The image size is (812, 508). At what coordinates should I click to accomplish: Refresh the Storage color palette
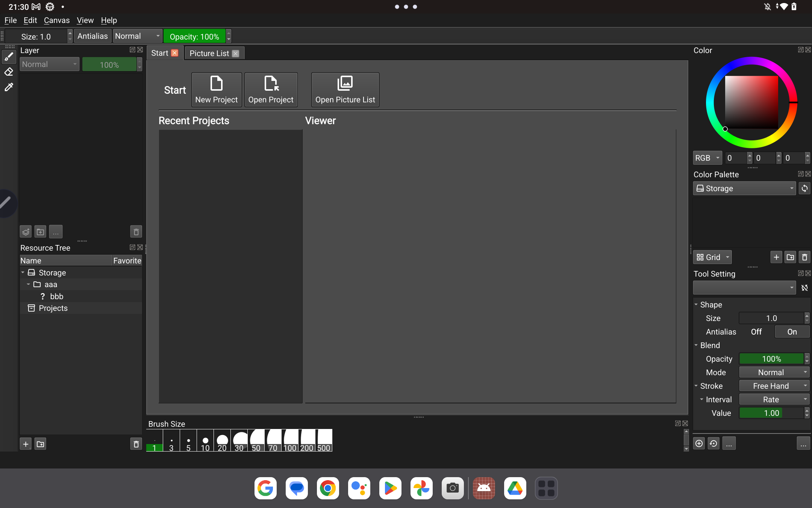point(804,189)
